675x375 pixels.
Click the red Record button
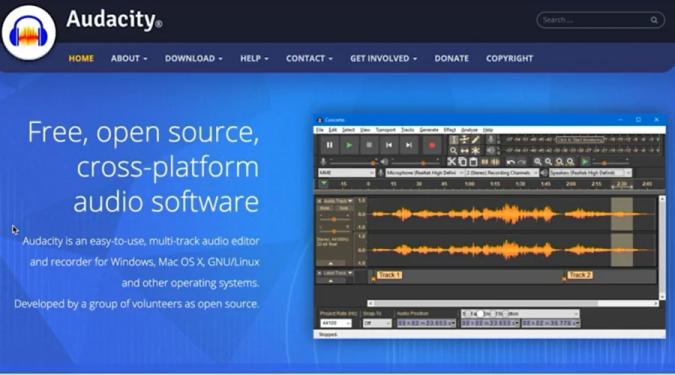point(432,146)
